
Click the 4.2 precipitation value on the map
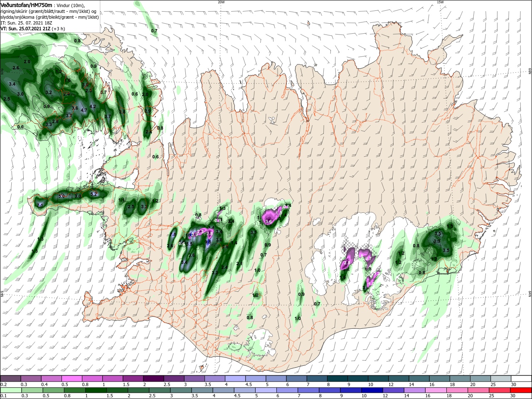[x=93, y=106]
